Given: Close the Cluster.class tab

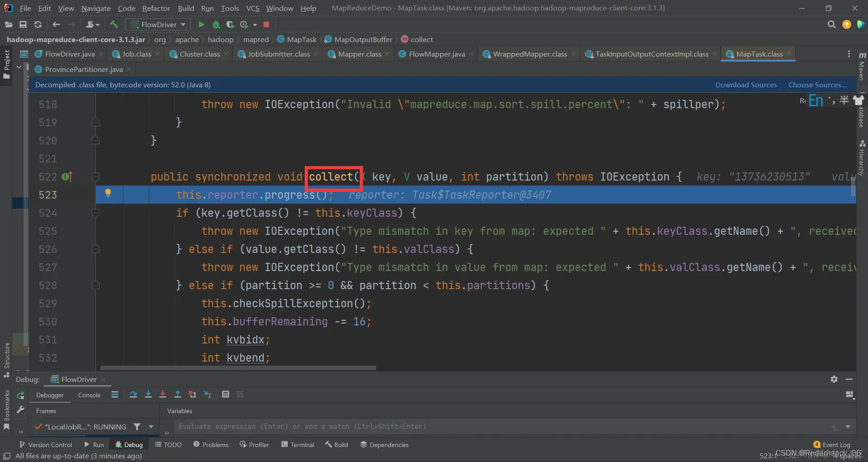Looking at the screenshot, I should pos(226,54).
